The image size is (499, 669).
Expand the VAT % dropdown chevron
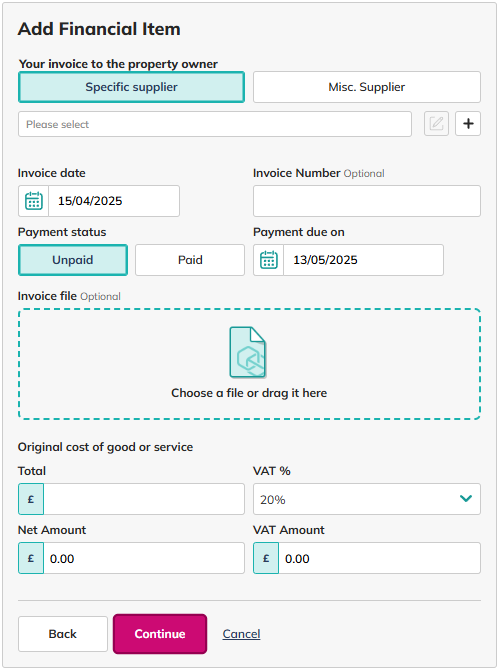[466, 498]
